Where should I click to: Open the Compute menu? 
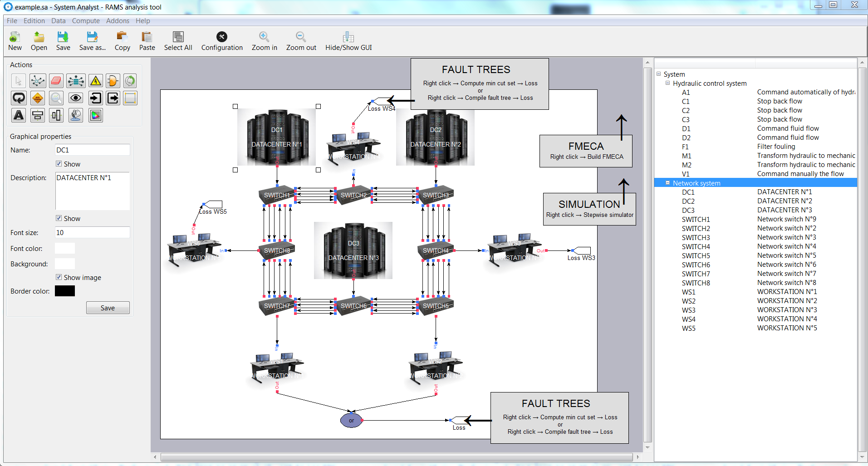(85, 20)
